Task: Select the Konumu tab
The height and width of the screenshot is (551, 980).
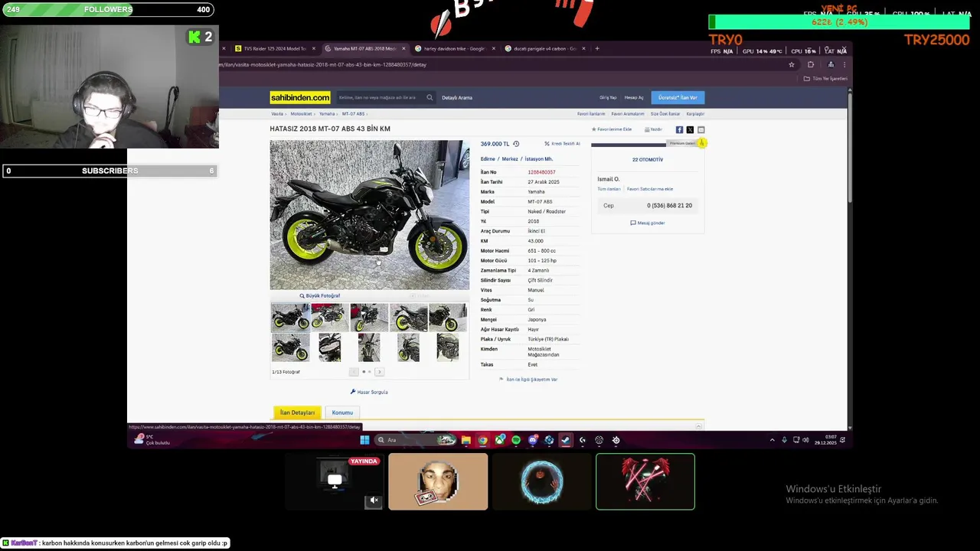Action: pyautogui.click(x=342, y=412)
